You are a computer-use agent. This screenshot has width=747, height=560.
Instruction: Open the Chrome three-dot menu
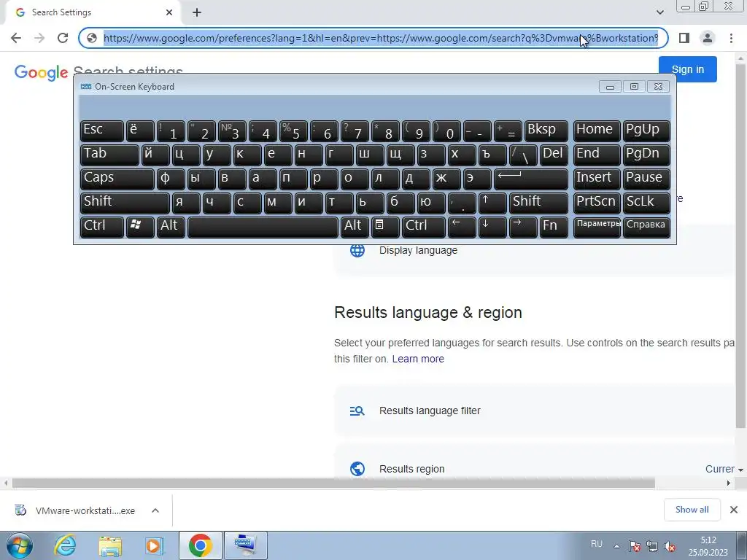pos(731,38)
